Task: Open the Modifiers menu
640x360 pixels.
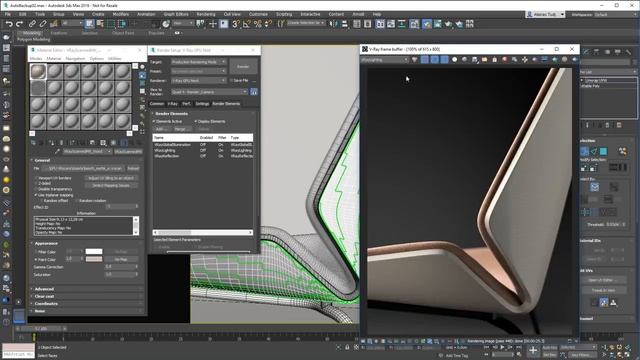Action: 121,14
